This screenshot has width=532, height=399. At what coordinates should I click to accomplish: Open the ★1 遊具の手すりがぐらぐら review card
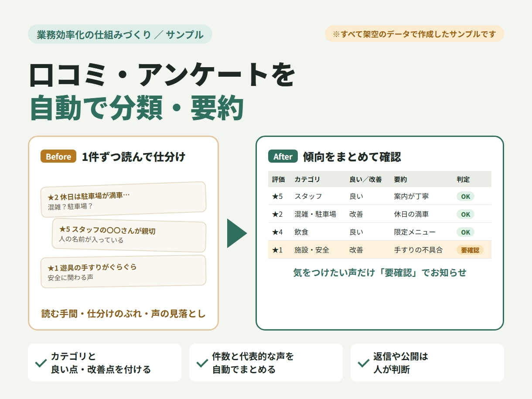pos(123,271)
